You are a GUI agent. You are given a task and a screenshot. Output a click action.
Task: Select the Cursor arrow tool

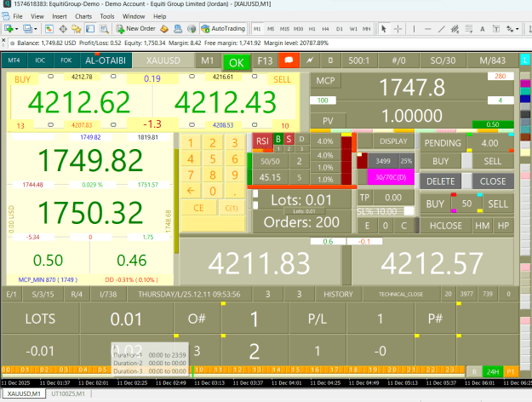tap(384, 29)
